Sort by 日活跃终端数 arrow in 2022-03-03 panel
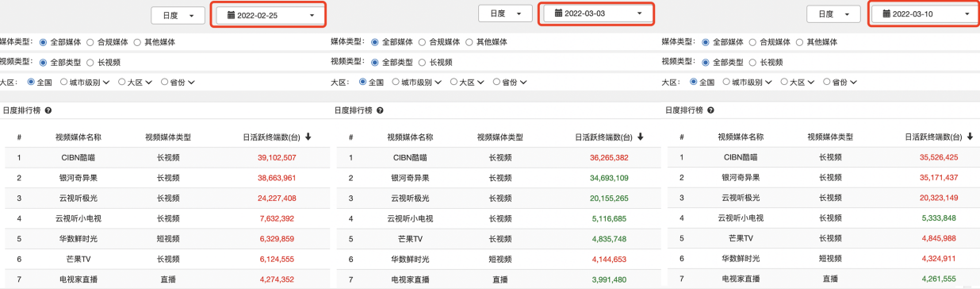 [640, 137]
